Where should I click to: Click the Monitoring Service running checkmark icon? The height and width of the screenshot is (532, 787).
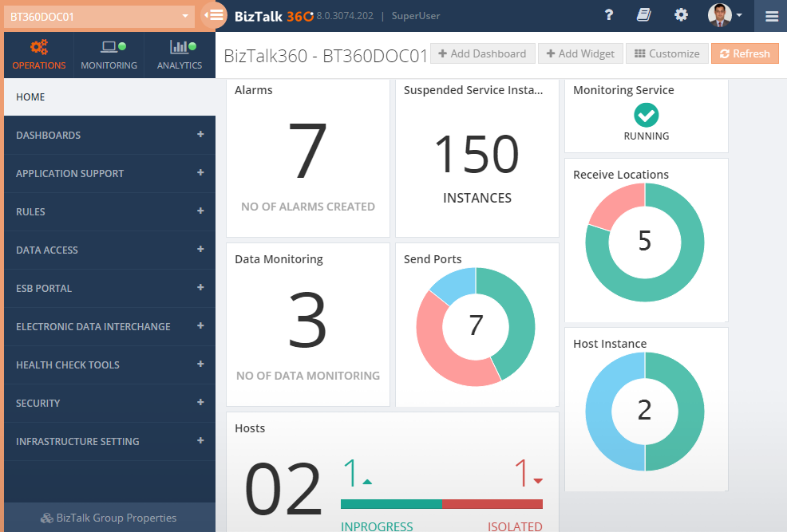point(646,116)
